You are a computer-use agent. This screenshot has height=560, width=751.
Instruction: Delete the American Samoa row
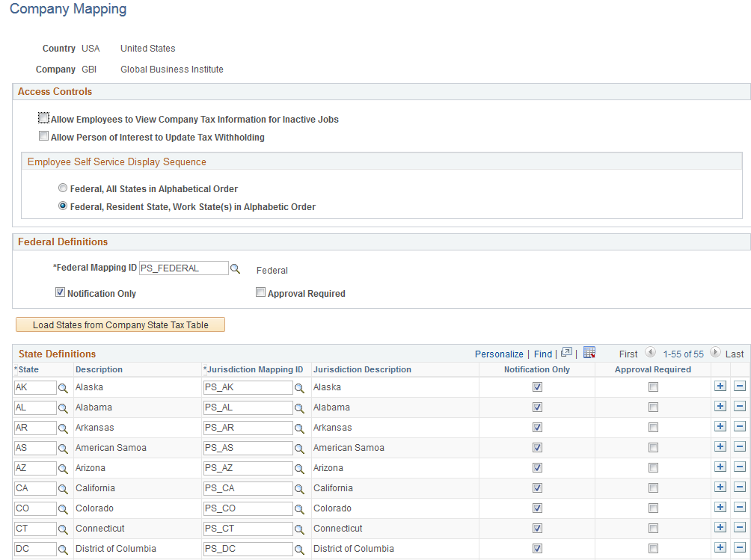click(x=740, y=446)
